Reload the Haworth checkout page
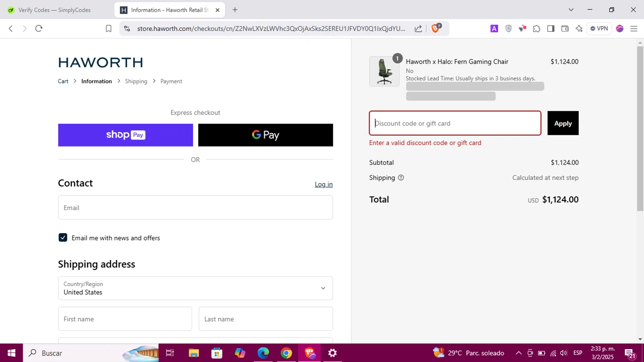The image size is (644, 362). point(39,28)
